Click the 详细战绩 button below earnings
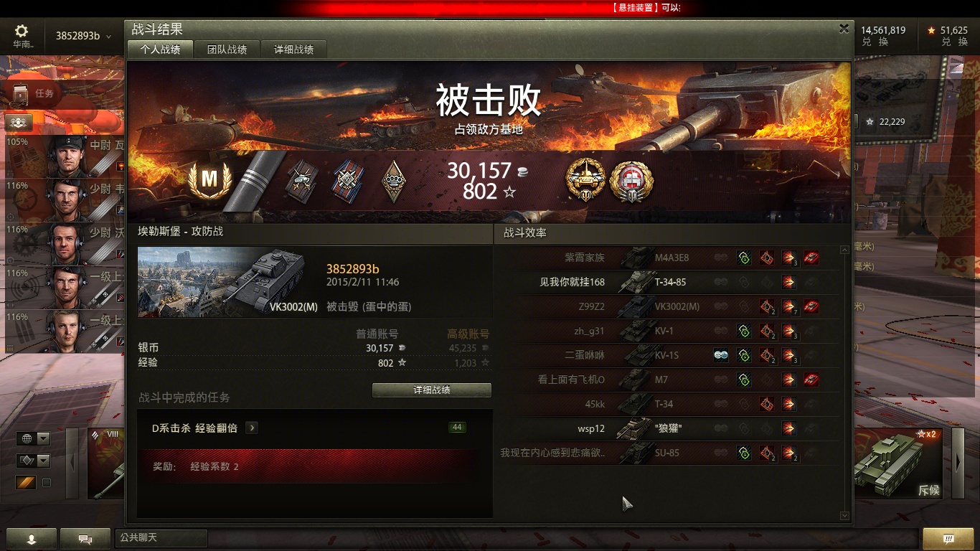Screen dimensions: 980x551 pos(432,390)
